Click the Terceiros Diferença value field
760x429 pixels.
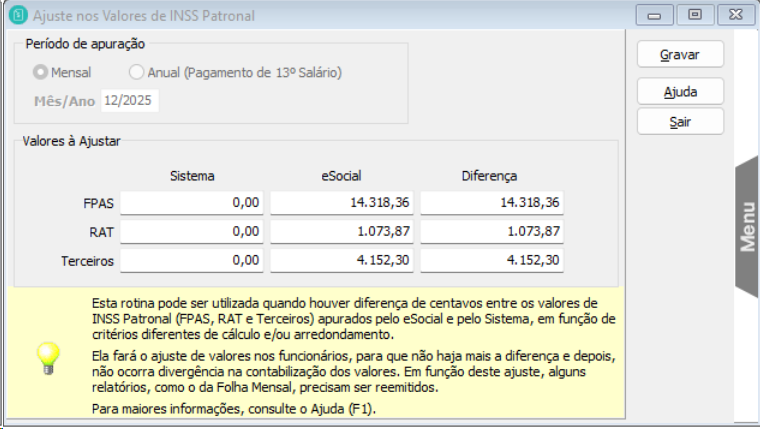coord(491,261)
